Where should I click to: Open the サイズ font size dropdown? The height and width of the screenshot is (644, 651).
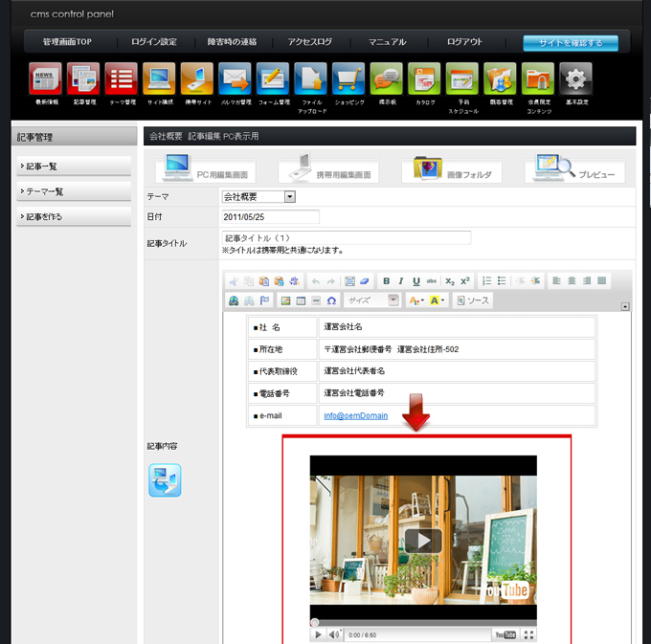tap(372, 300)
